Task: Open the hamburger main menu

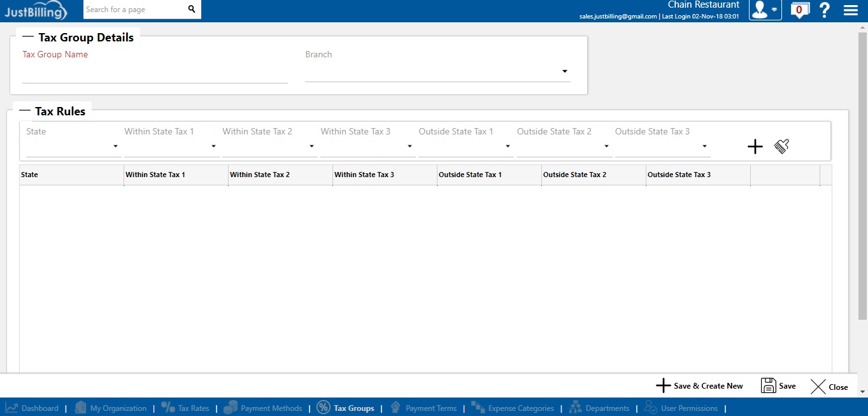Action: coord(850,10)
